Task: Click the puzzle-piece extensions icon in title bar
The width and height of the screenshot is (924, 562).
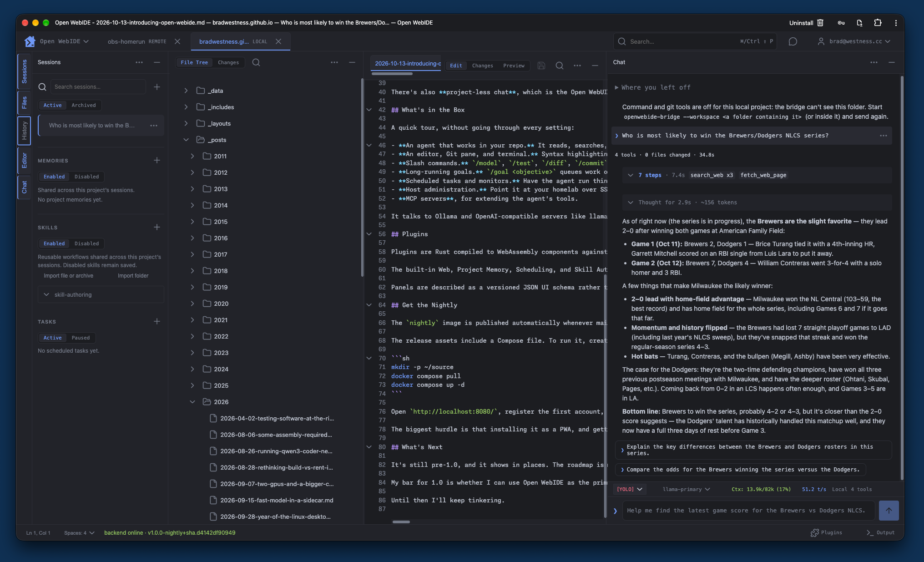Action: coord(878,23)
